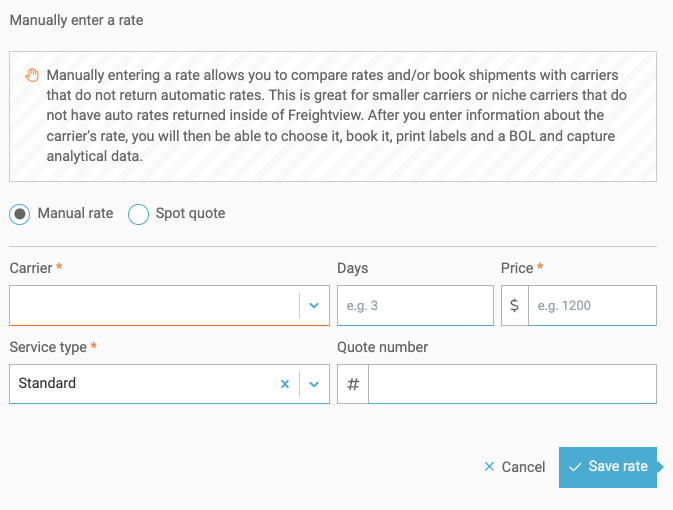Expand the Service type dropdown chevron

[x=314, y=383]
